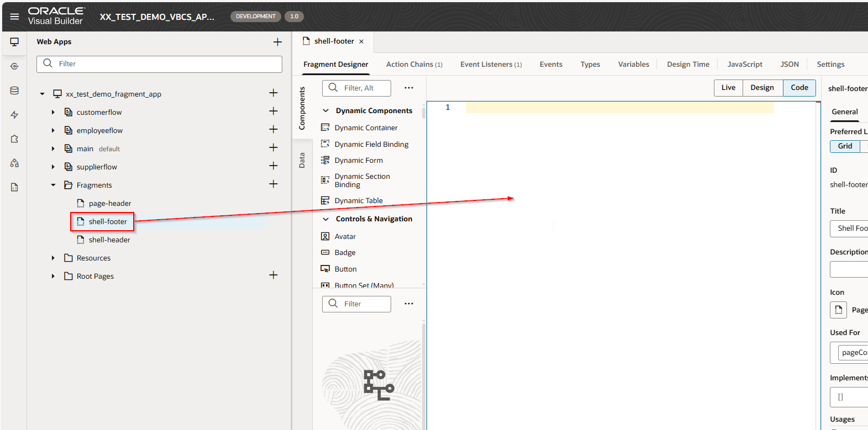Collapse the Dynamic Components section
Viewport: 868px width, 430px height.
(326, 111)
